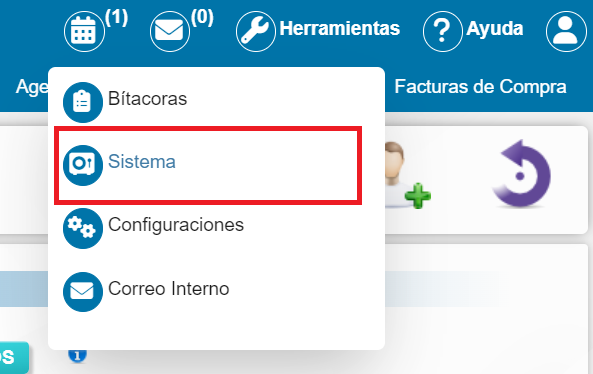This screenshot has height=374, width=593.
Task: Click the Herramientas label
Action: pyautogui.click(x=340, y=28)
